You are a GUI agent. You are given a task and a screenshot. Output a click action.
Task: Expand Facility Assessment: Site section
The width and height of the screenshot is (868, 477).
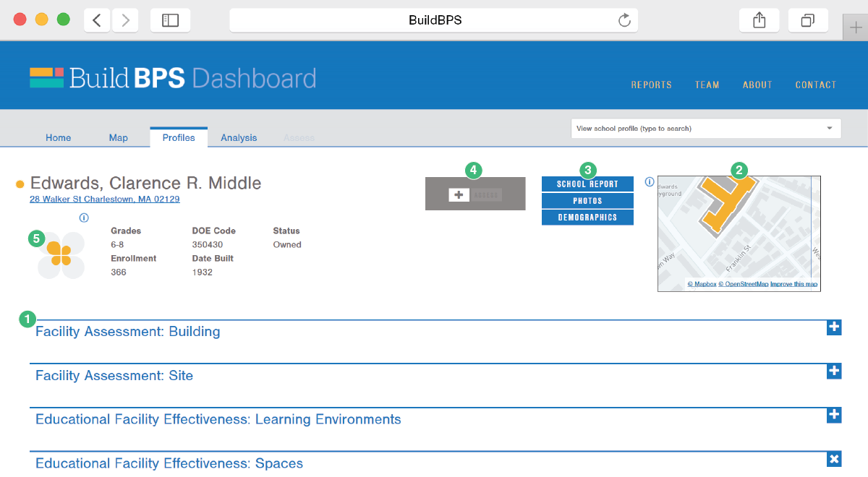coord(834,371)
